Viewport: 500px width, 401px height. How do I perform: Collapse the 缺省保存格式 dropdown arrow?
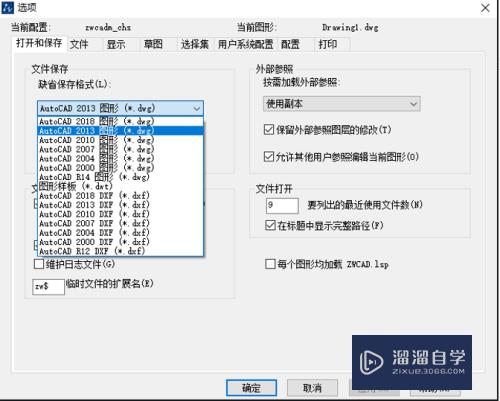pyautogui.click(x=197, y=108)
